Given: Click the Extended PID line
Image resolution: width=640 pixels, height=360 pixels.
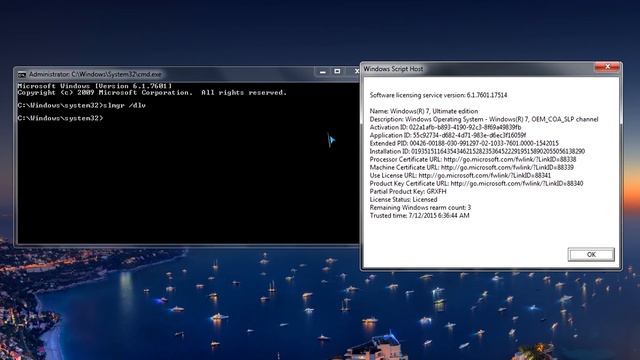Looking at the screenshot, I should point(464,143).
